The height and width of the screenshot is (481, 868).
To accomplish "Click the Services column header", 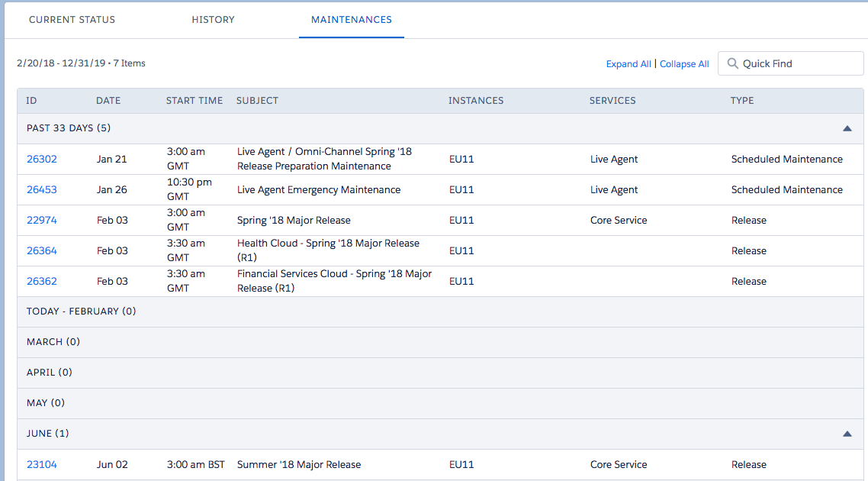I will 612,100.
